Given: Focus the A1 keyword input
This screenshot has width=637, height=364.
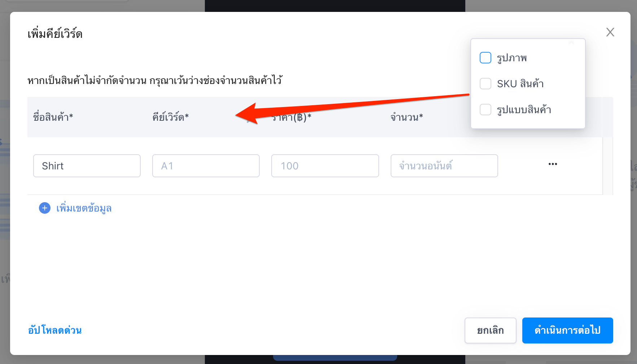Looking at the screenshot, I should point(206,166).
